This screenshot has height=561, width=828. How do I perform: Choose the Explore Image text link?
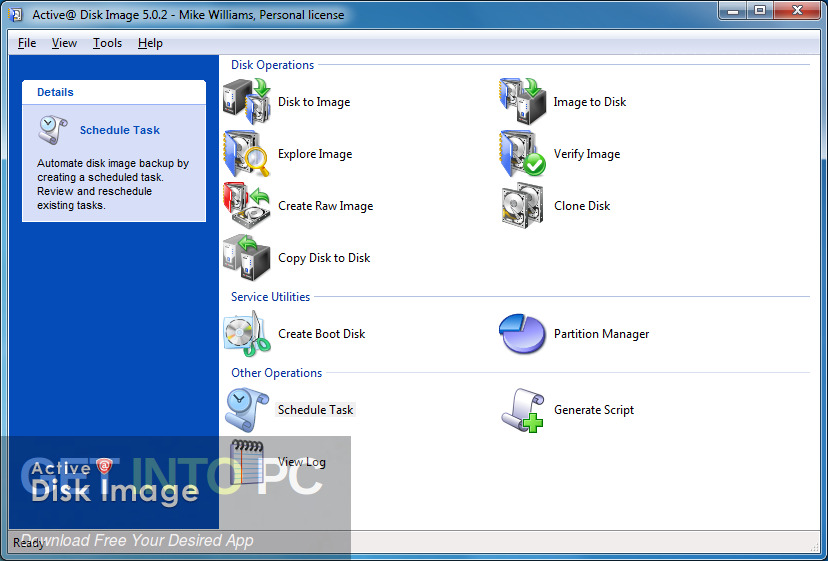[315, 154]
